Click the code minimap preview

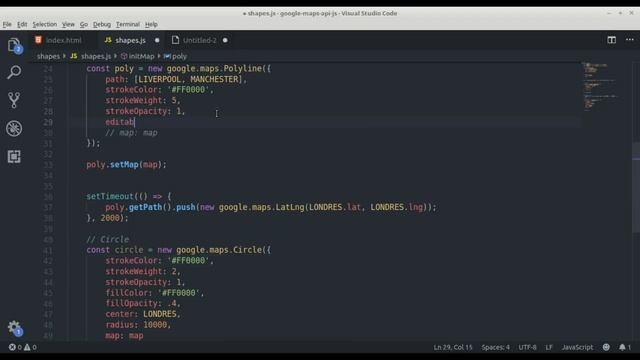[x=602, y=87]
